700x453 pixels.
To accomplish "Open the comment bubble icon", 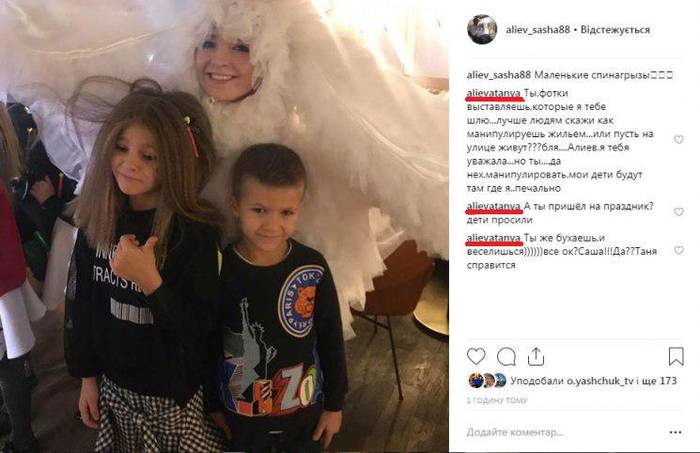I will pyautogui.click(x=506, y=357).
